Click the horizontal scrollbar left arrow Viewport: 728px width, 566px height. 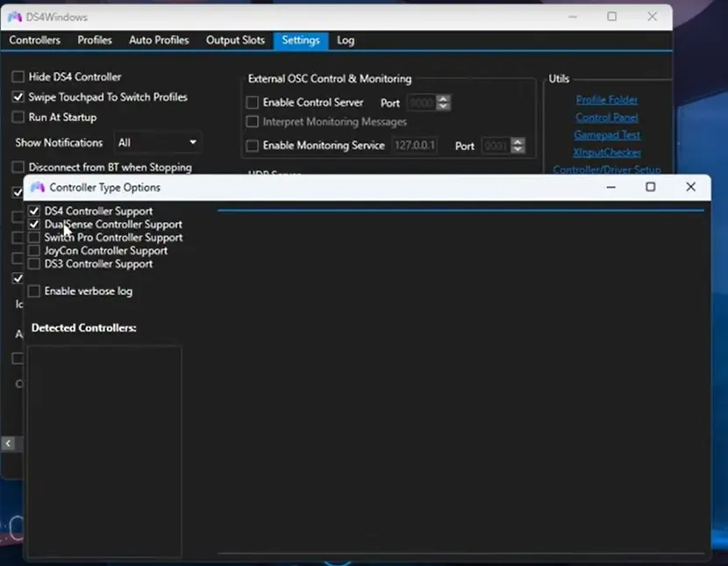[x=8, y=444]
